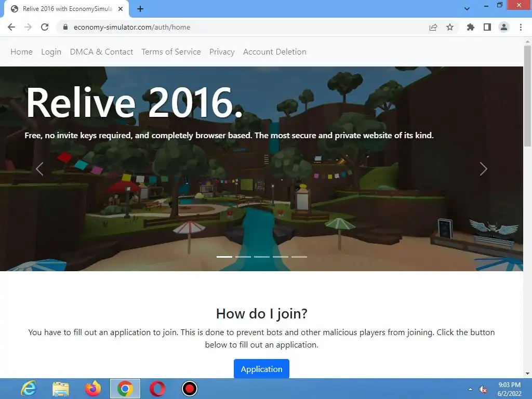Select the fifth carousel indicator
The width and height of the screenshot is (532, 399).
pos(299,257)
